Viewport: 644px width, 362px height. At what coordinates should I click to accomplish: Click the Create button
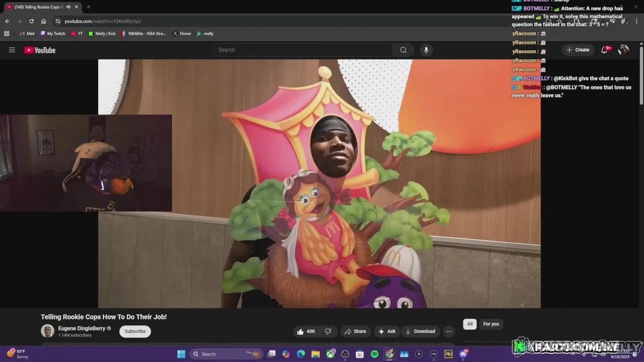pyautogui.click(x=578, y=50)
